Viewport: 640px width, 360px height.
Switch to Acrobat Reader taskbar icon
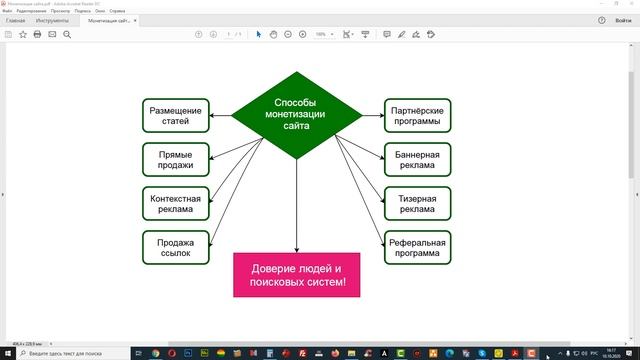(x=515, y=353)
